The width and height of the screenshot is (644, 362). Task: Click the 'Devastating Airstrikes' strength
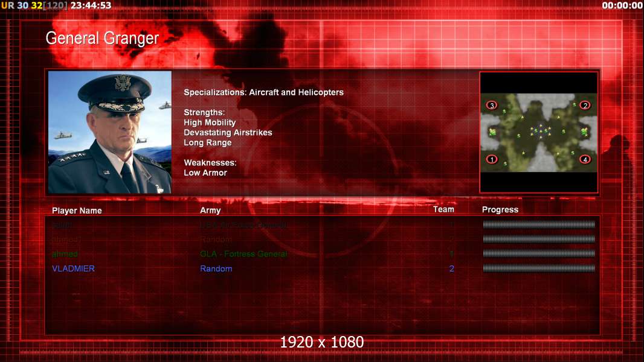(x=228, y=132)
